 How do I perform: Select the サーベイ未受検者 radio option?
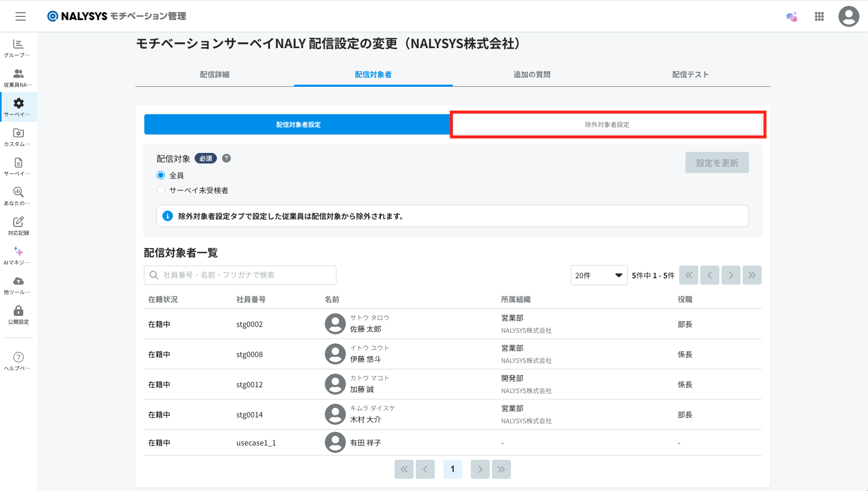tap(161, 190)
